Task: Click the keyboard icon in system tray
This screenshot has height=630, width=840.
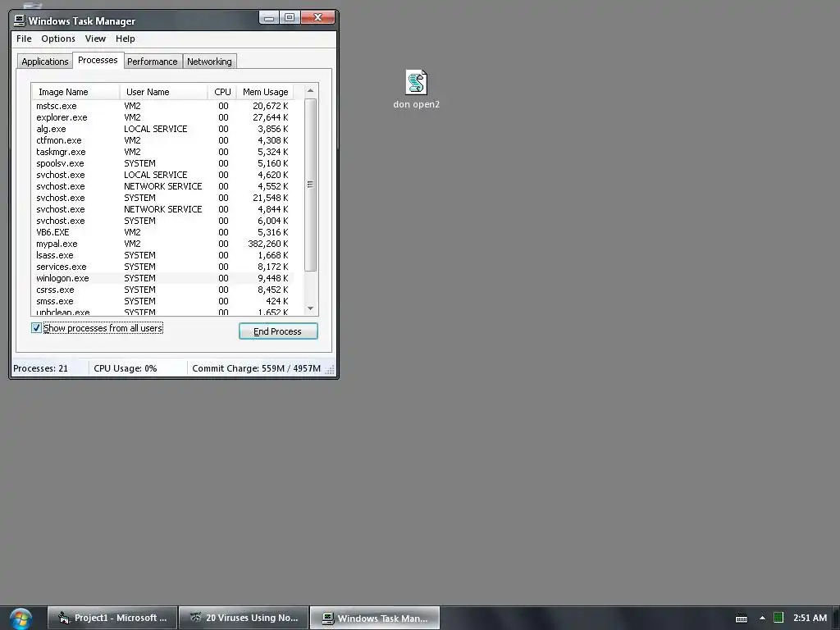Action: pyautogui.click(x=742, y=619)
